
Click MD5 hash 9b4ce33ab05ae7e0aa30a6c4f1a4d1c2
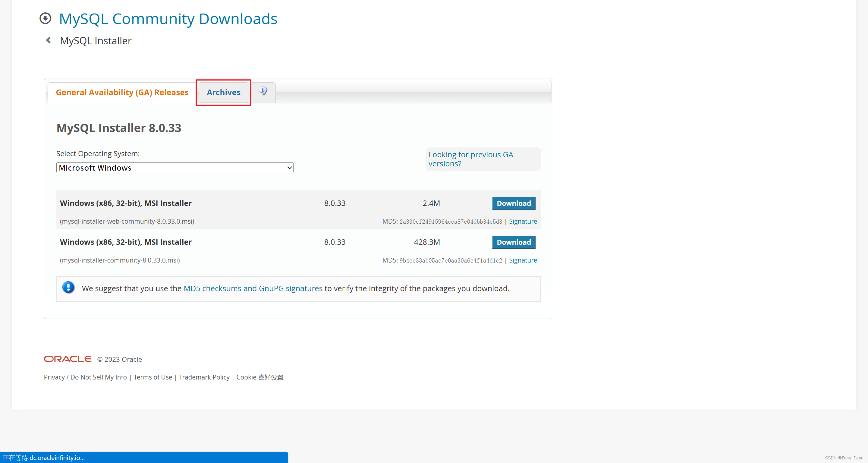coord(451,260)
